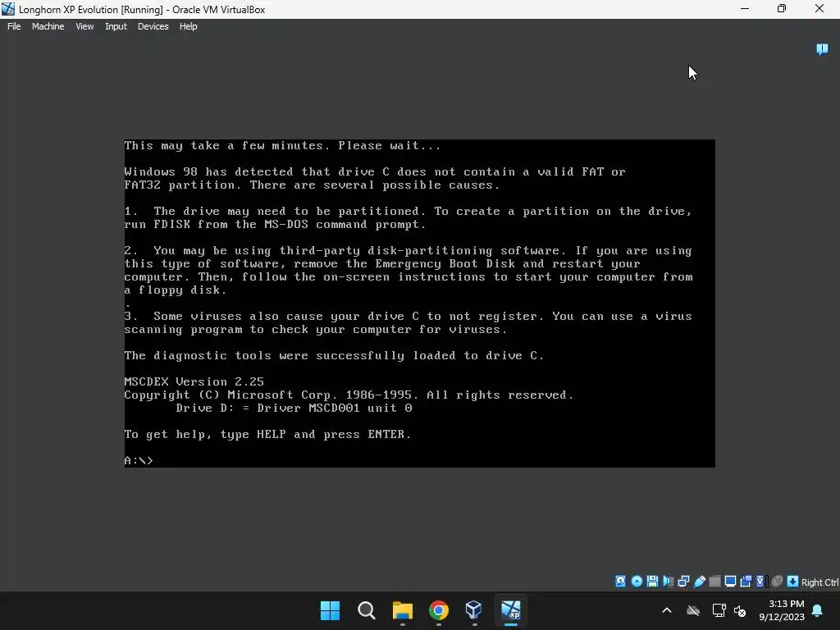Restore down the VirtualBox window
The image size is (840, 630).
[782, 8]
